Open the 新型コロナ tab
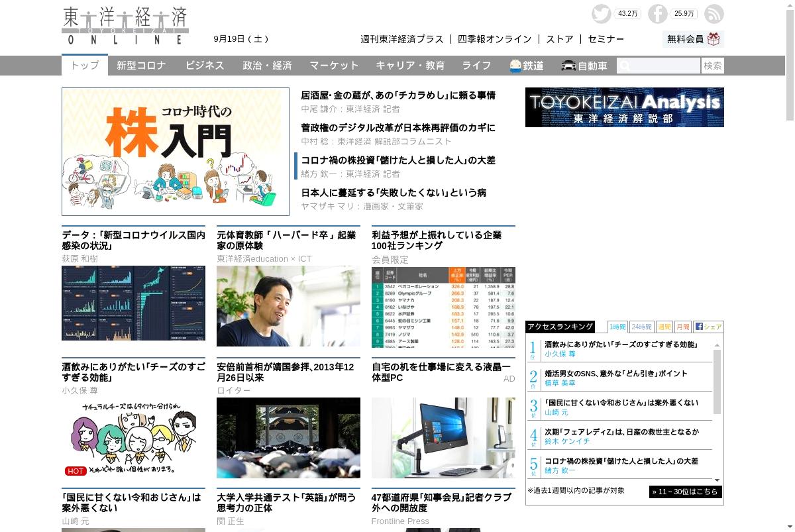Image resolution: width=795 pixels, height=532 pixels. (x=141, y=66)
